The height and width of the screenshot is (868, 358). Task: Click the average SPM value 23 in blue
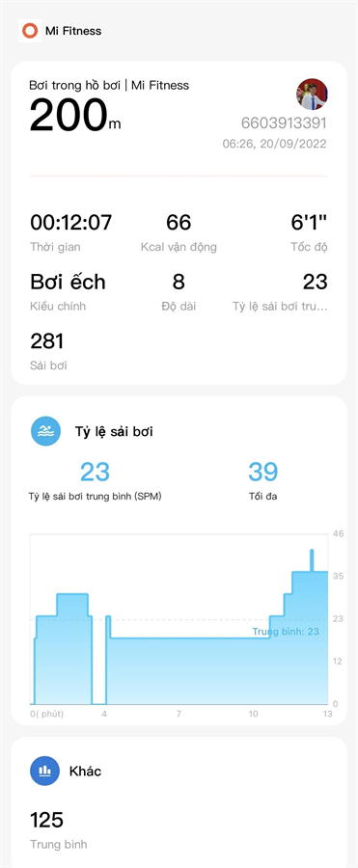pyautogui.click(x=95, y=473)
